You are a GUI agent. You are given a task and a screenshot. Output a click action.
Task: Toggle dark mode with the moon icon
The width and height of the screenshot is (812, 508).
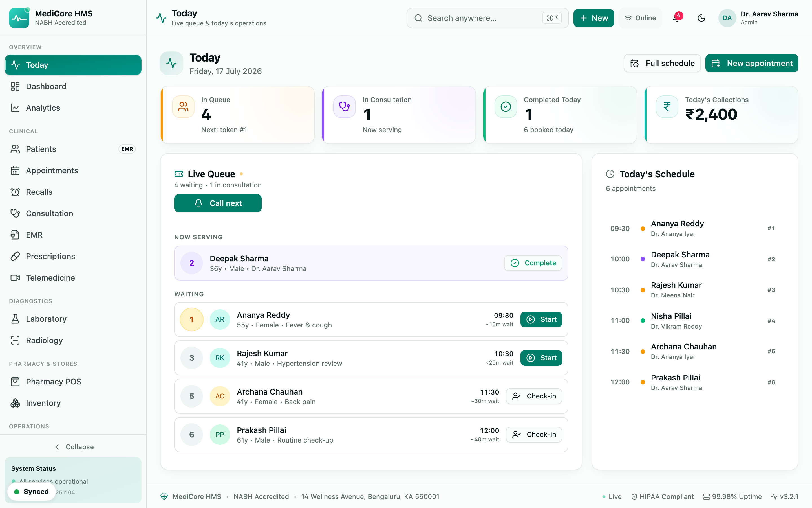[701, 18]
